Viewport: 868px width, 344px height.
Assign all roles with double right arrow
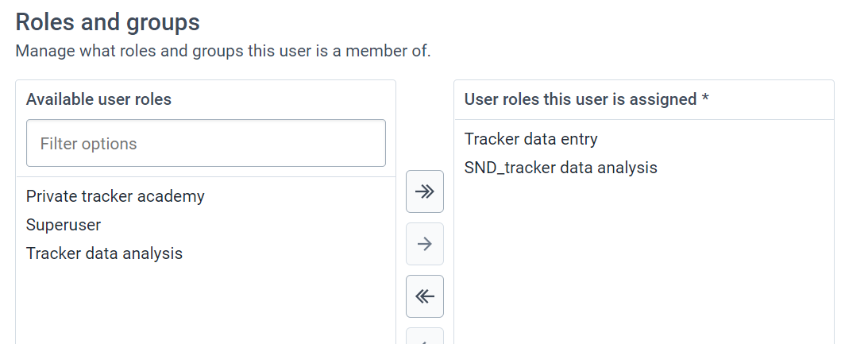(425, 191)
